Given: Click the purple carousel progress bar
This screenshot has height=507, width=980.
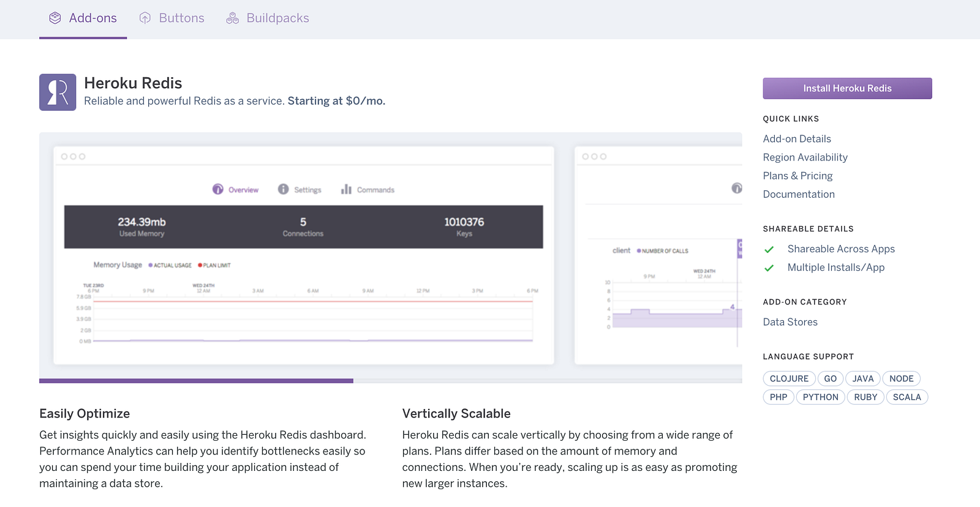Looking at the screenshot, I should pos(196,381).
